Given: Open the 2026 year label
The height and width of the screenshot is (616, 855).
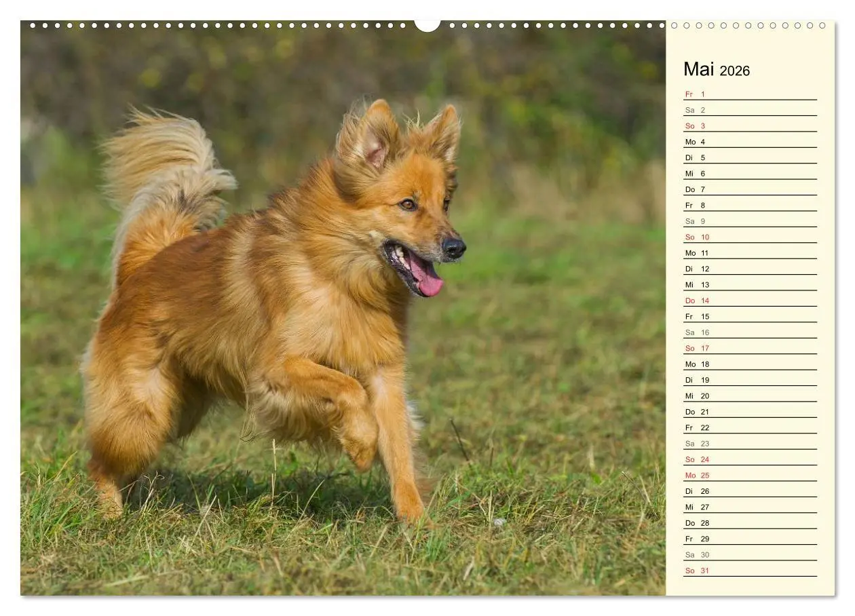Looking at the screenshot, I should tap(736, 70).
